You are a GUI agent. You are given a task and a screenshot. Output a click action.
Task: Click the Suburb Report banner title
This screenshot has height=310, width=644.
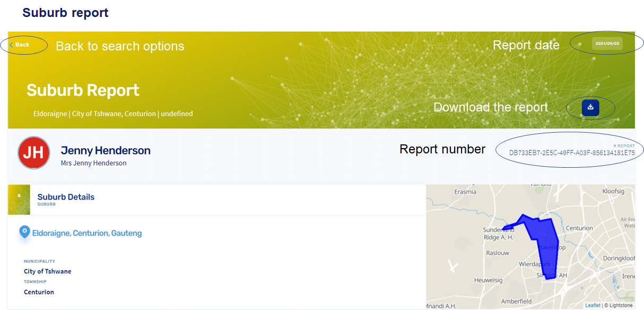pos(83,90)
